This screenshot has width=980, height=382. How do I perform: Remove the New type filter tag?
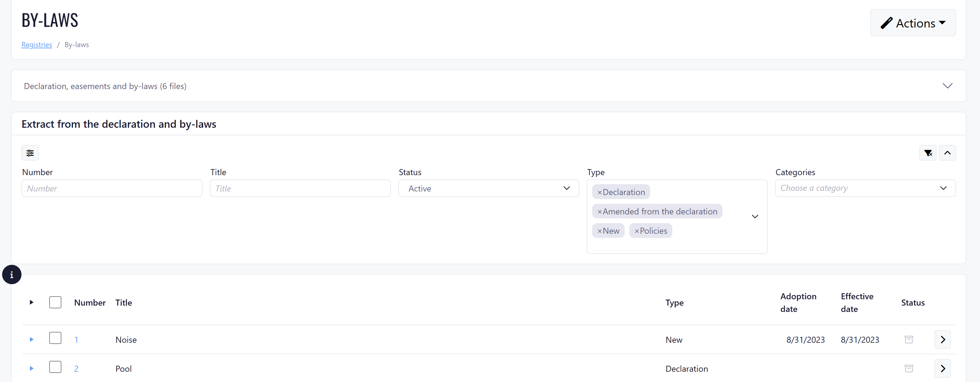coord(599,231)
